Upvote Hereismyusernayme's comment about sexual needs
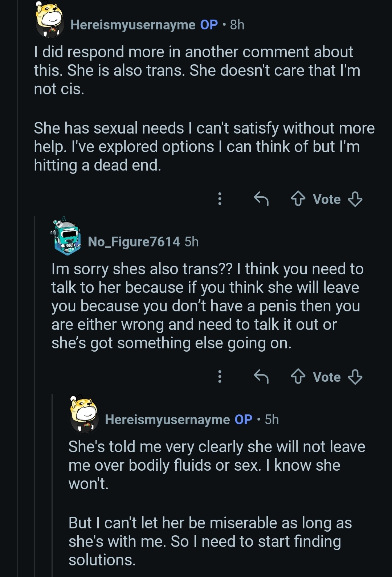 [298, 199]
